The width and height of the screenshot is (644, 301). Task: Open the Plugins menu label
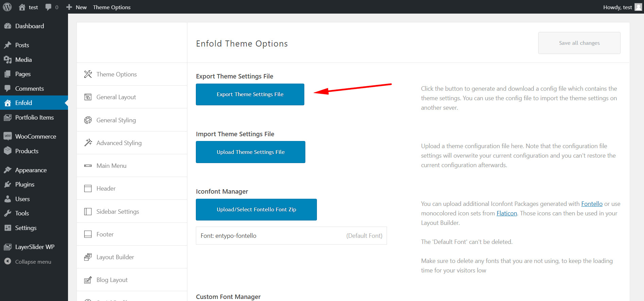coord(25,184)
